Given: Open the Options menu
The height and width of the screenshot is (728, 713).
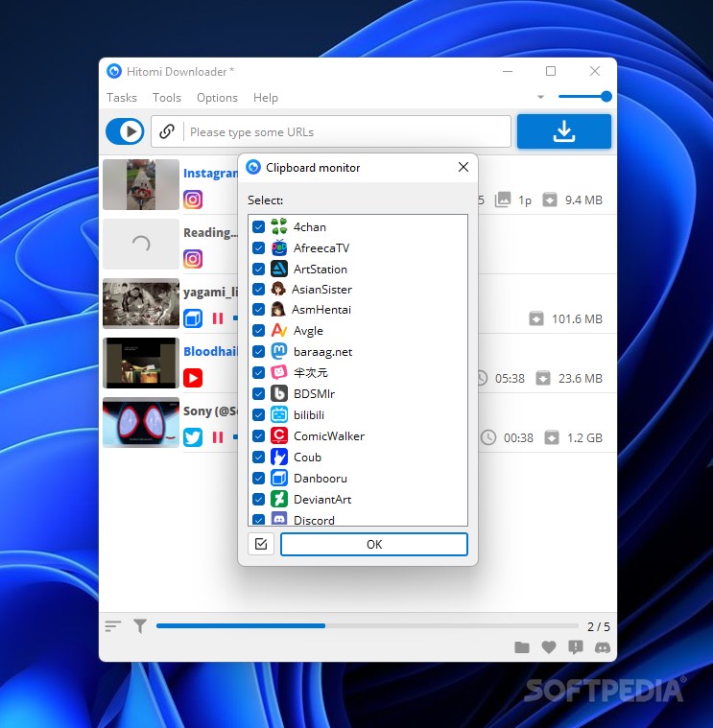Looking at the screenshot, I should coord(217,98).
